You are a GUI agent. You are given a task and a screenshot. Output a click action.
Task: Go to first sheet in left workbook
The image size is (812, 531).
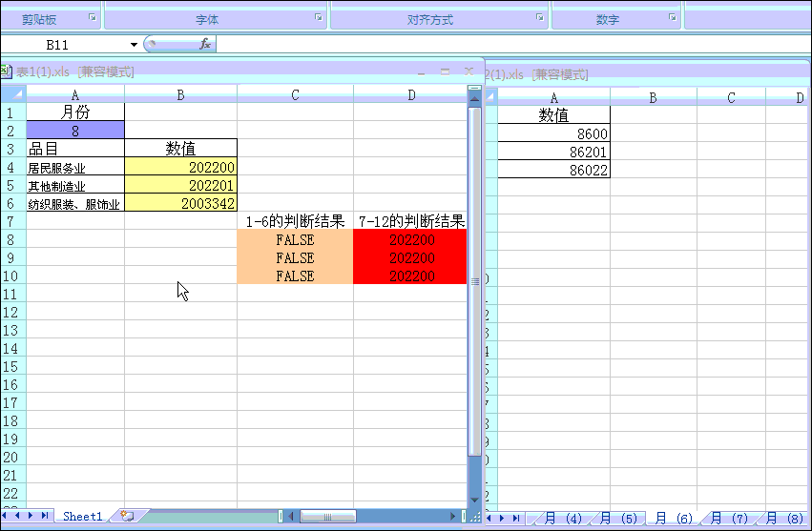tap(7, 516)
